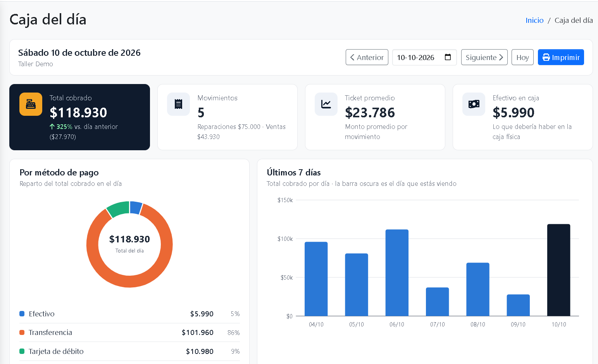The image size is (598, 364).
Task: Select the small blue Efectivo donut segment
Action: click(x=136, y=208)
